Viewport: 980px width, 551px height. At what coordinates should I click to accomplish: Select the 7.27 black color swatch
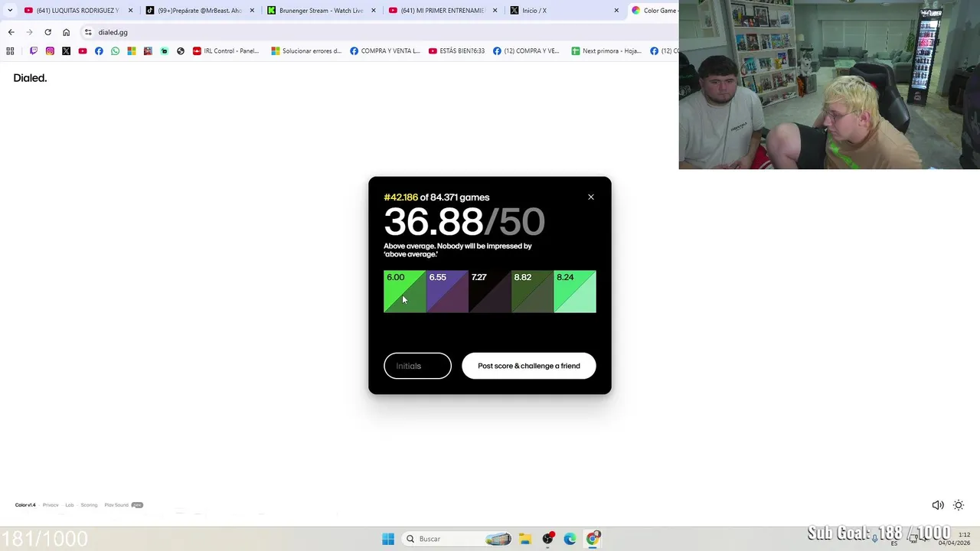pos(490,292)
